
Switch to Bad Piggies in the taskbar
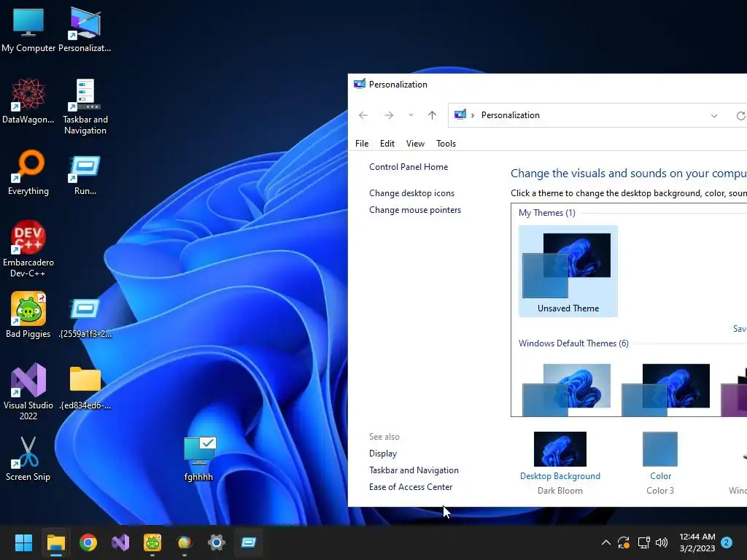152,542
